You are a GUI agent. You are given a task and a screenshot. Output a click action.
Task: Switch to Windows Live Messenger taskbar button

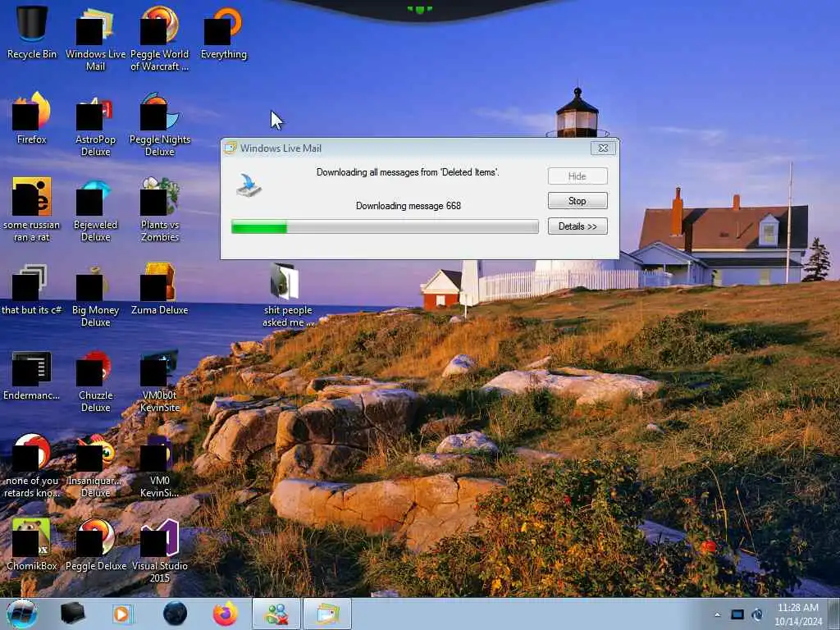point(276,614)
